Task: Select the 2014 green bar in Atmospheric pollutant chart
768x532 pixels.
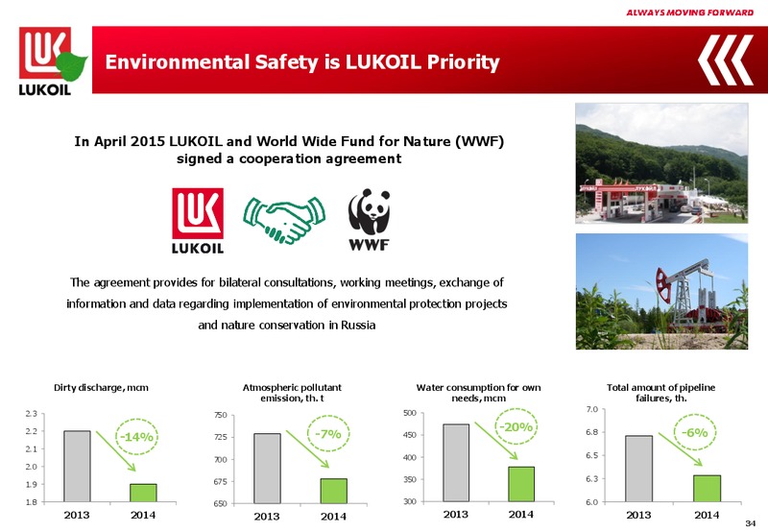Action: point(334,492)
